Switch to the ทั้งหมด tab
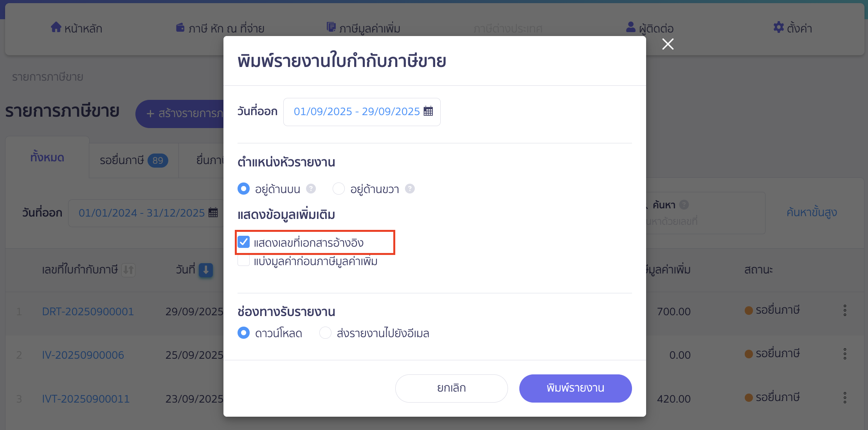Viewport: 868px width, 430px height. click(x=47, y=158)
